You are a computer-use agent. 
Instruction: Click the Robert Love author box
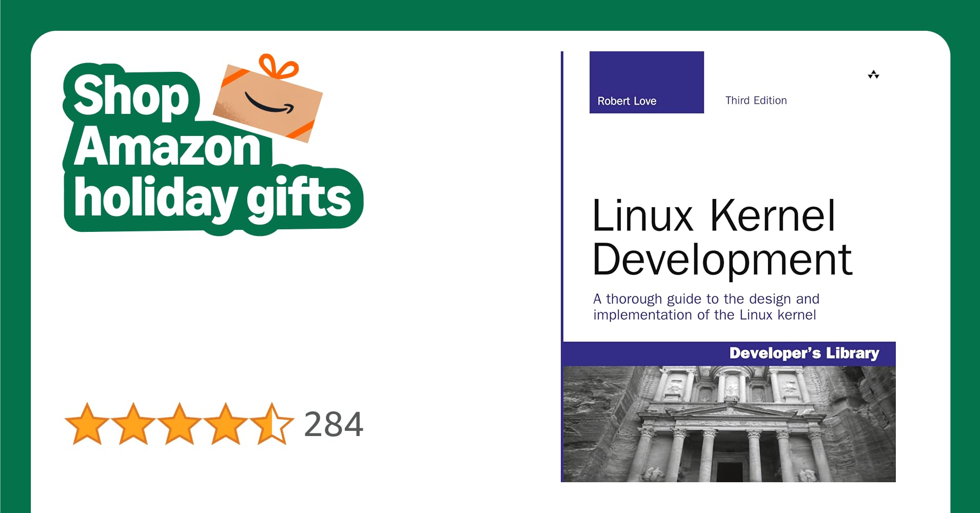tap(646, 82)
